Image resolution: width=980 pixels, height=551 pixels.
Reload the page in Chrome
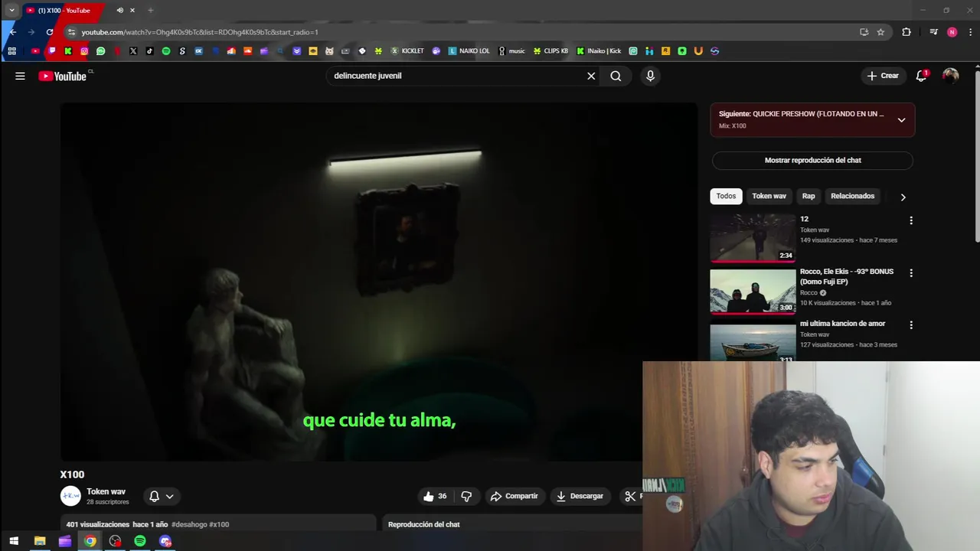[50, 32]
